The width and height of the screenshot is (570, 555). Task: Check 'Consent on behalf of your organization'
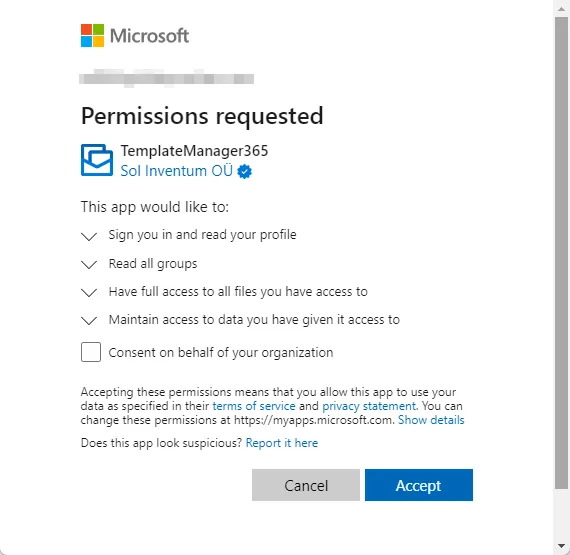point(91,352)
